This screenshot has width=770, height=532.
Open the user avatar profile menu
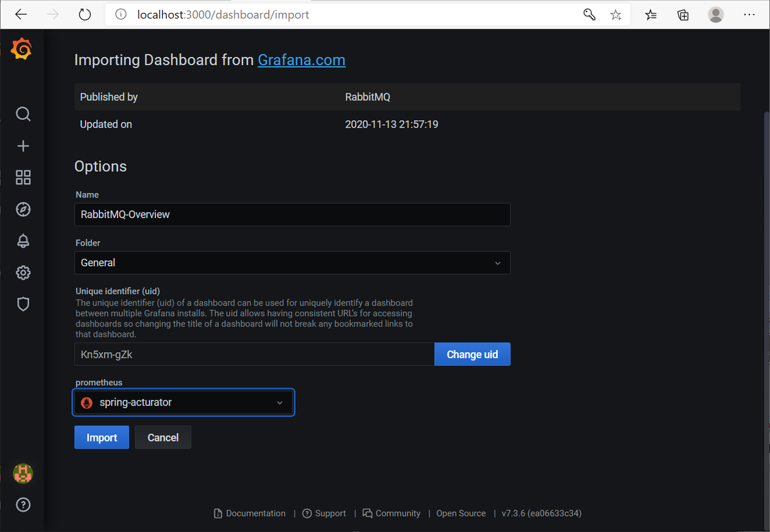pyautogui.click(x=23, y=474)
